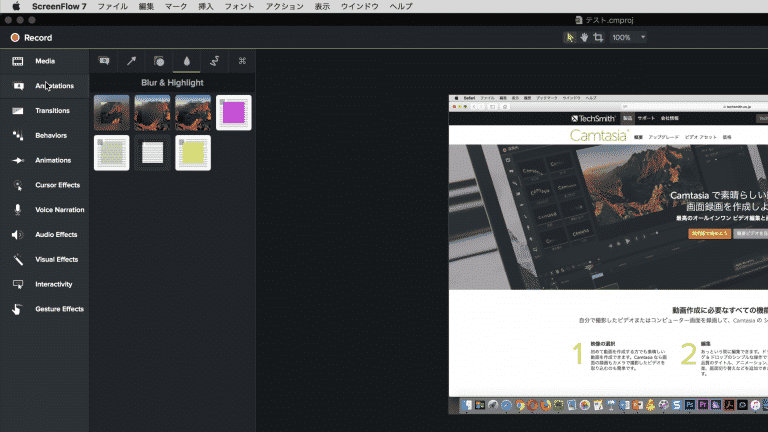This screenshot has height=432, width=768.
Task: Open the Behaviors panel
Action: pos(44,135)
